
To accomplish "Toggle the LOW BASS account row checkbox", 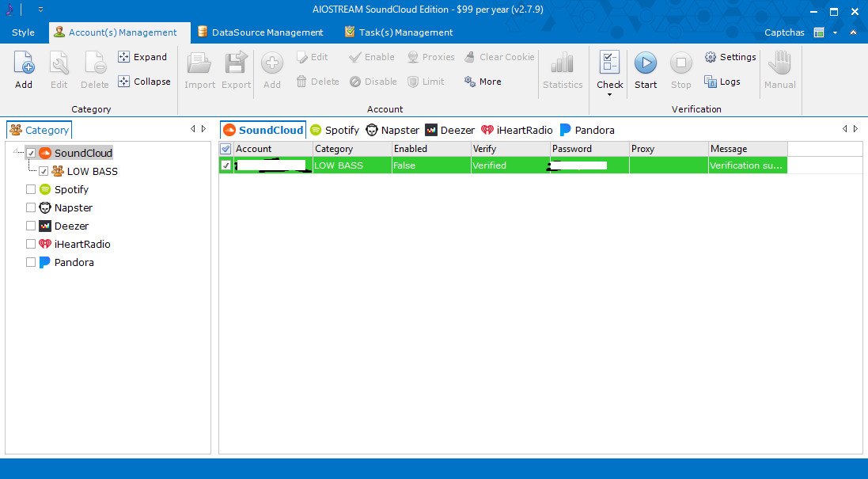I will [x=226, y=165].
